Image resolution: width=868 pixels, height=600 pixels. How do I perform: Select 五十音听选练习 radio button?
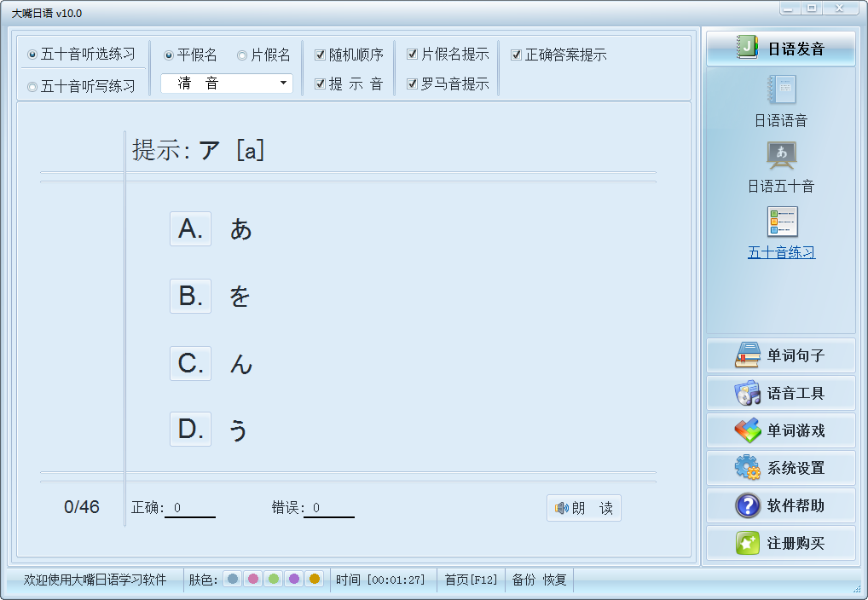[x=32, y=55]
